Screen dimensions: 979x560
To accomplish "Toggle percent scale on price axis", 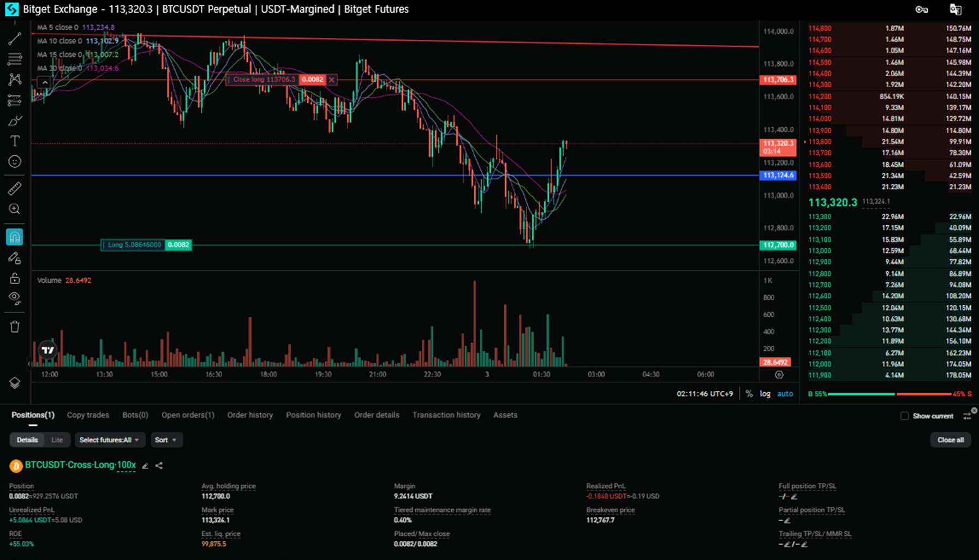I will [749, 394].
